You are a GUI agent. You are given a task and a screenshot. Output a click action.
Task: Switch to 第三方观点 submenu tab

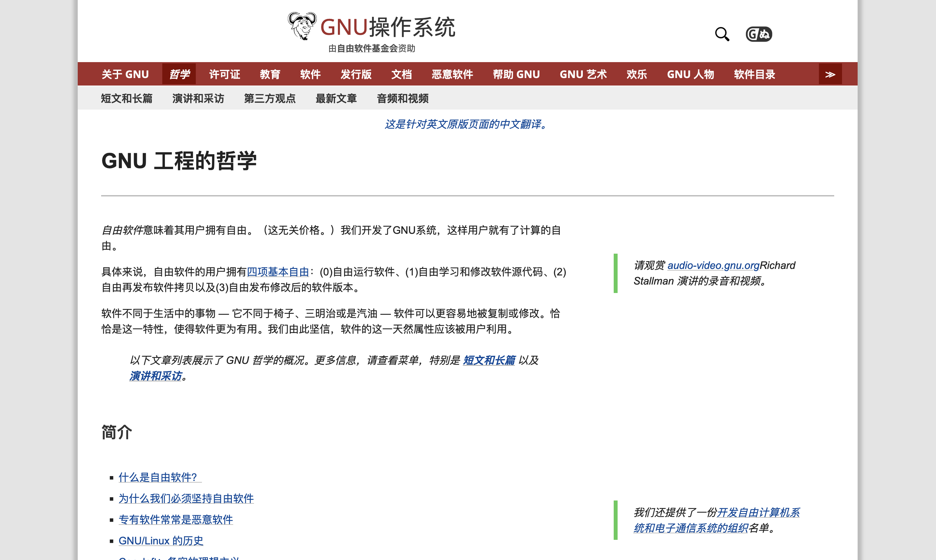coord(270,98)
